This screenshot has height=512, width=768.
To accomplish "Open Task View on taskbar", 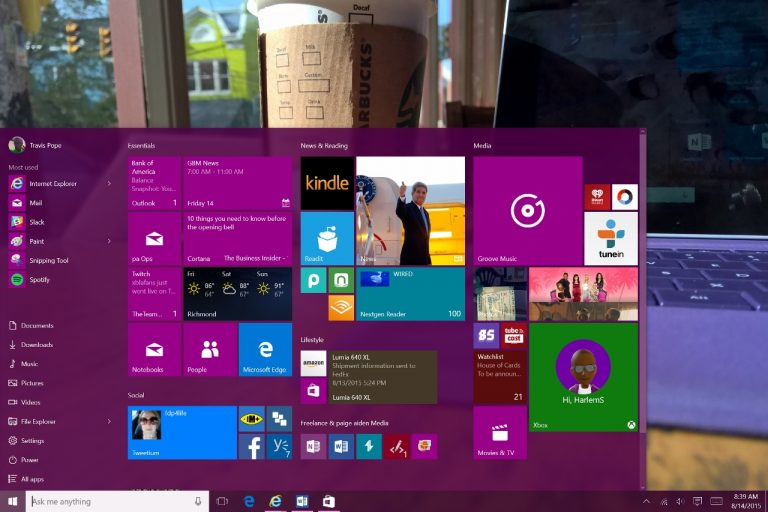I will (222, 501).
